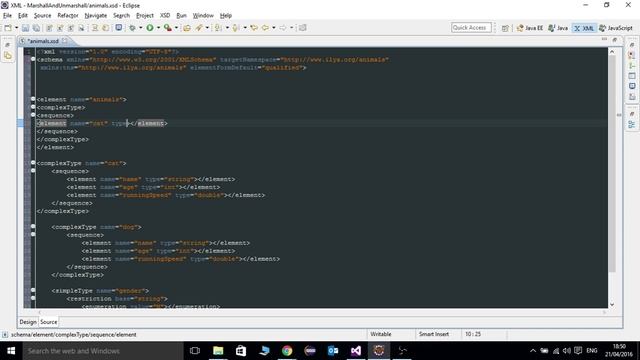Open the Navigate menu
Viewport: 640px width, 360px height.
96,16
